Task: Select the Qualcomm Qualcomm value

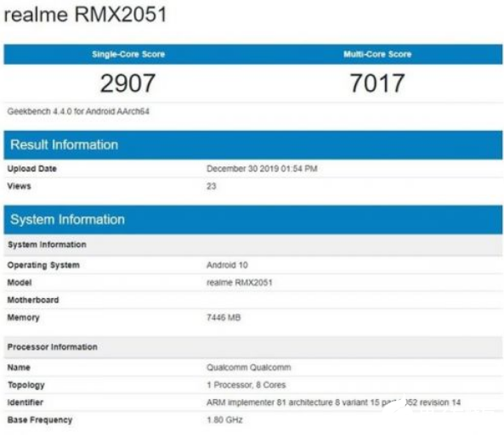Action: click(x=249, y=368)
